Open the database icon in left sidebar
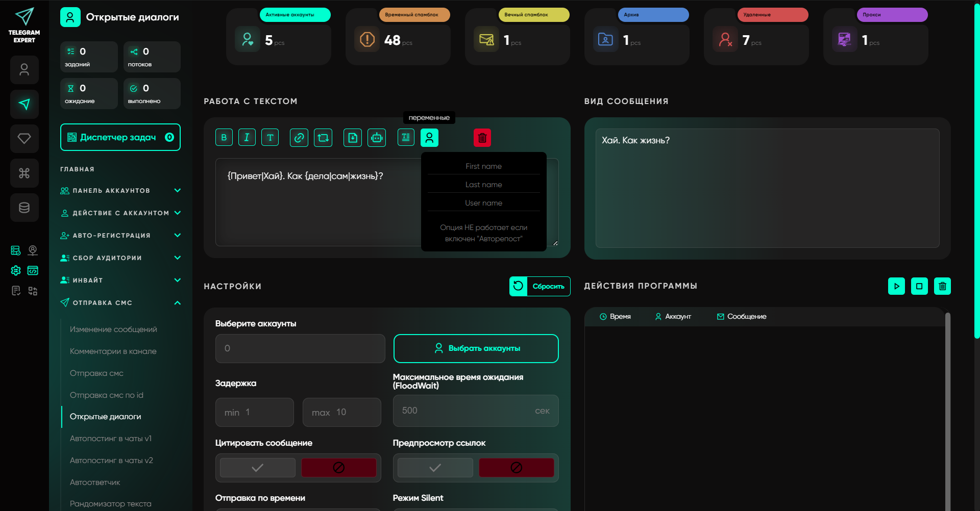Viewport: 980px width, 511px height. point(24,208)
